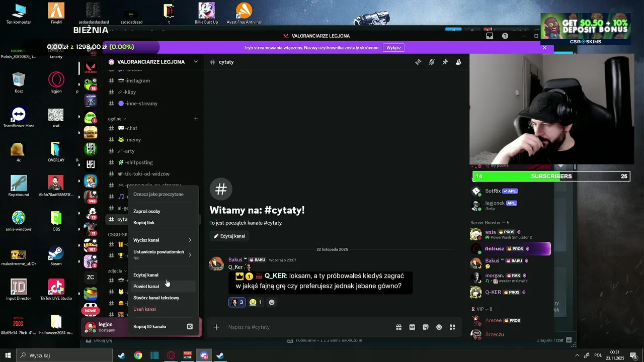The width and height of the screenshot is (644, 362).
Task: Open pinned messages pin icon
Action: coord(445,62)
